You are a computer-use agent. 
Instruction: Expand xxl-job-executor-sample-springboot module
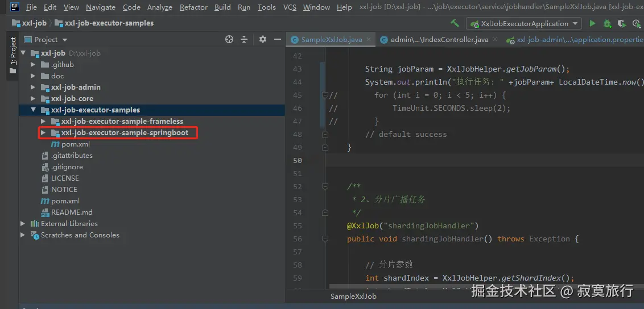[x=44, y=133]
